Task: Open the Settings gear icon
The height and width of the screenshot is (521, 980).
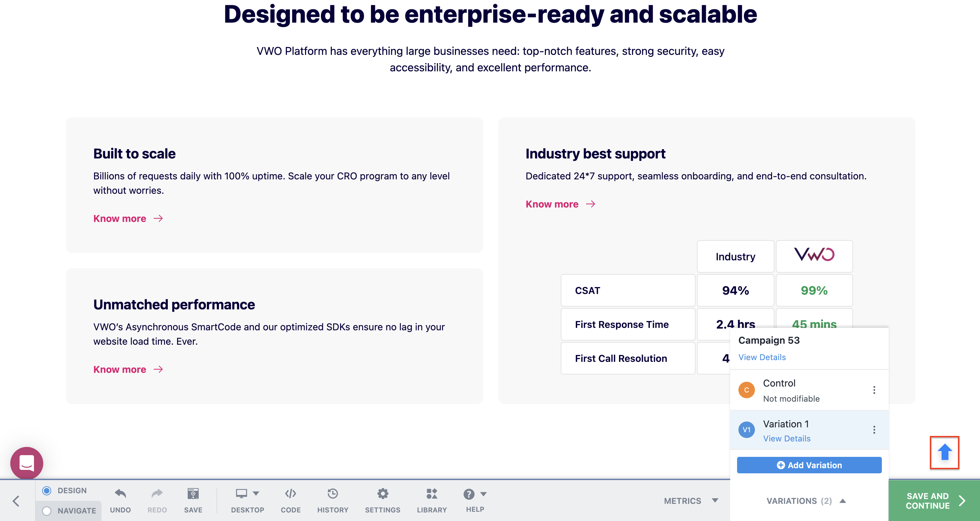Action: [x=383, y=494]
